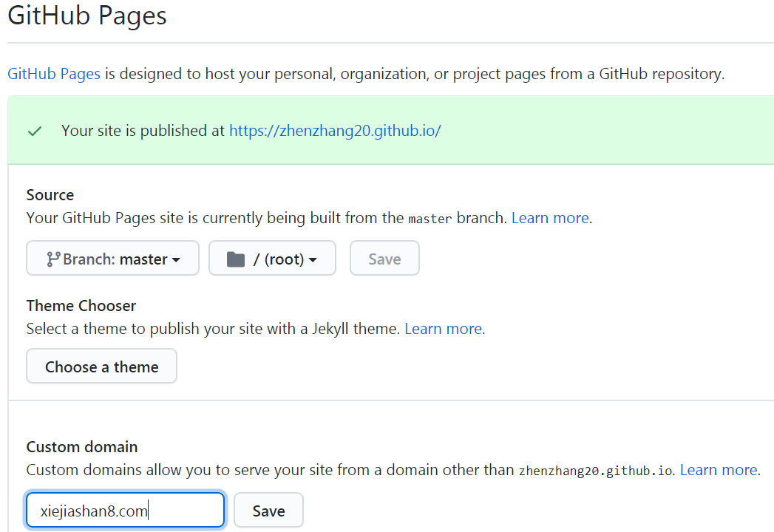The image size is (774, 532).
Task: Save the custom domain
Action: coord(268,510)
